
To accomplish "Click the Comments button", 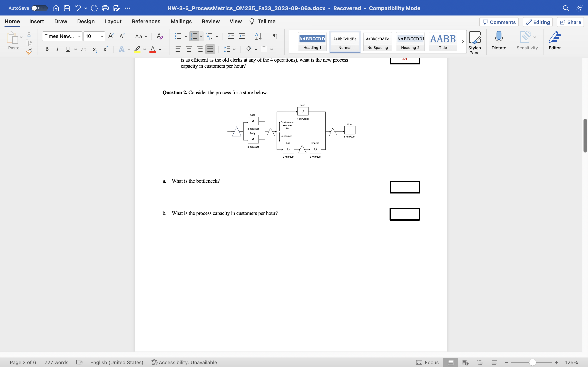I will tap(499, 22).
